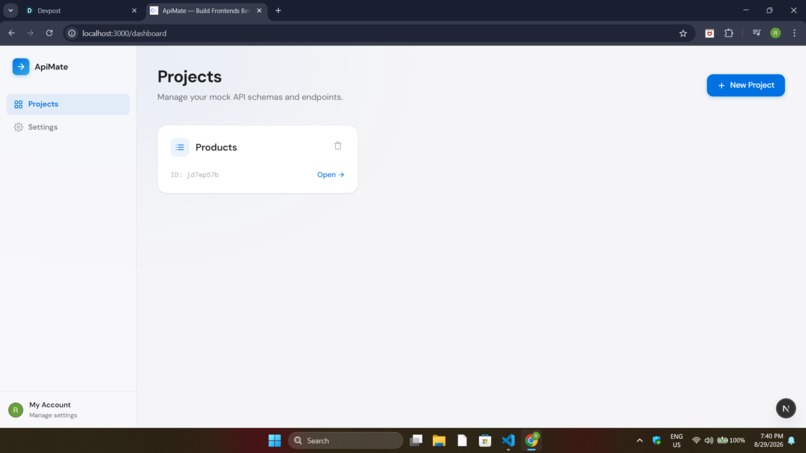Open the browser extensions puzzle icon
This screenshot has height=453, width=806.
pyautogui.click(x=728, y=33)
